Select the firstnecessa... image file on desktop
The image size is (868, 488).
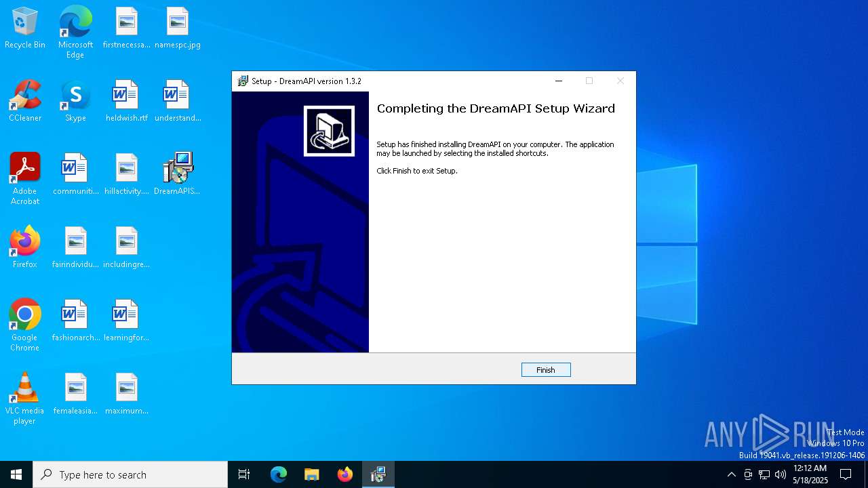(x=127, y=28)
